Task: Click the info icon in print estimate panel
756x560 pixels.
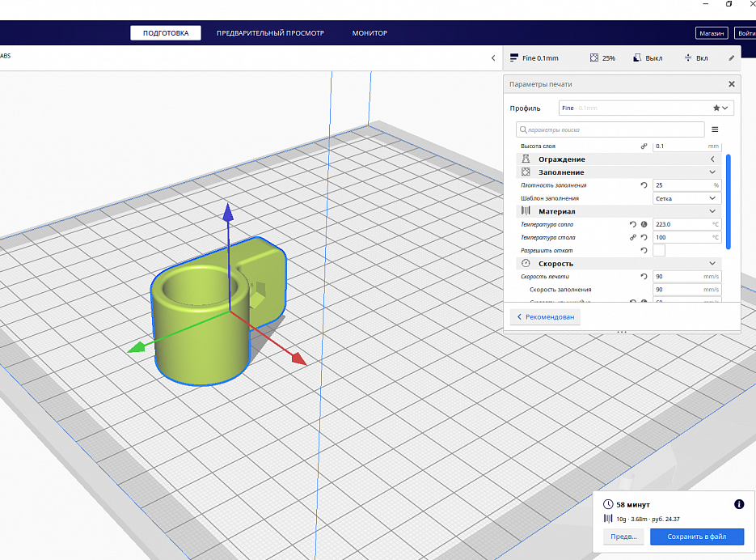Action: tap(739, 504)
